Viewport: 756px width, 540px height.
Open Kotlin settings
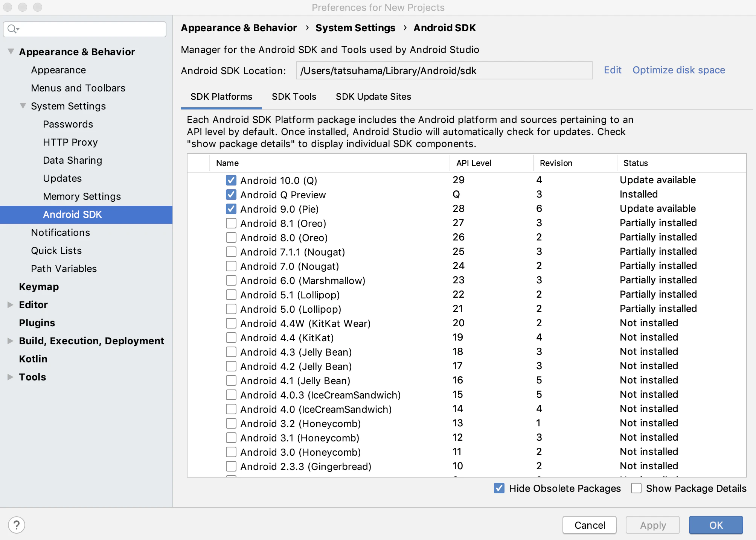[33, 359]
